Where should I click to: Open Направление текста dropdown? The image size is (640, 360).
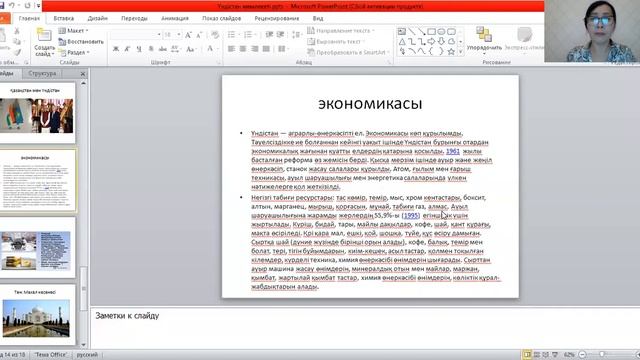pos(341,31)
